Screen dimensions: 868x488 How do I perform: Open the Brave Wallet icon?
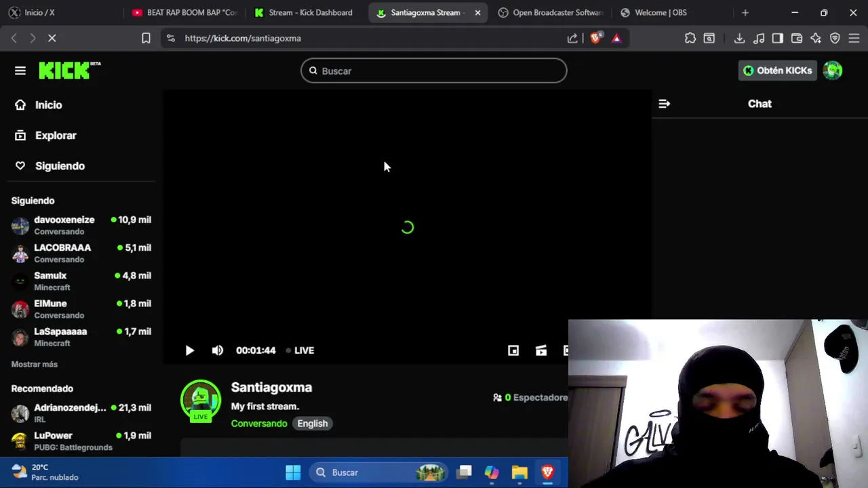797,39
